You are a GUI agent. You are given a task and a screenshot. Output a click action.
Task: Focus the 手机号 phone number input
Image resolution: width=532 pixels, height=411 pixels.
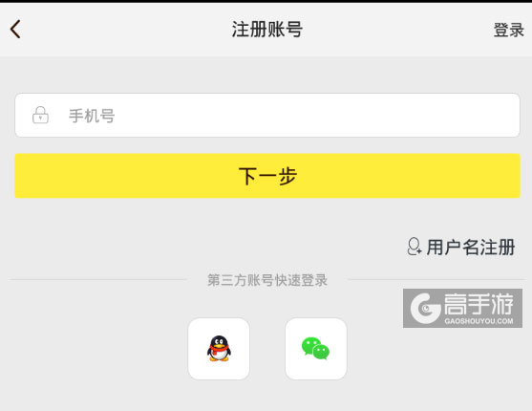[267, 115]
